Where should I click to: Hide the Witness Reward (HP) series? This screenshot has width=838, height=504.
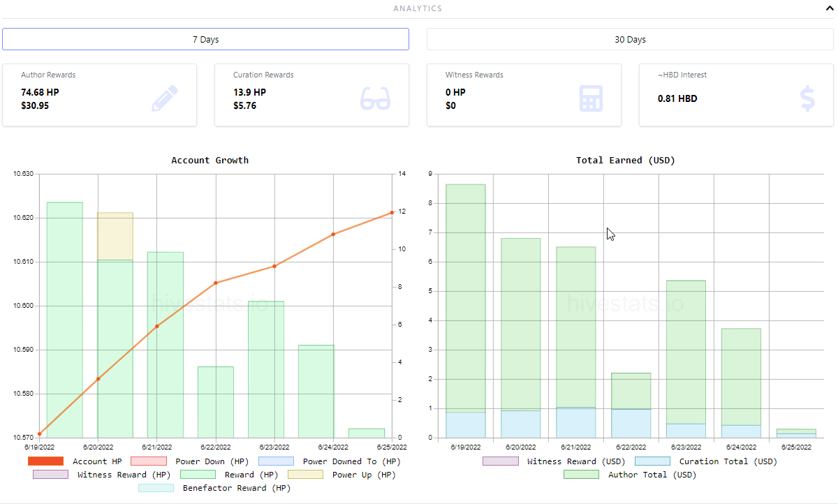[x=102, y=475]
